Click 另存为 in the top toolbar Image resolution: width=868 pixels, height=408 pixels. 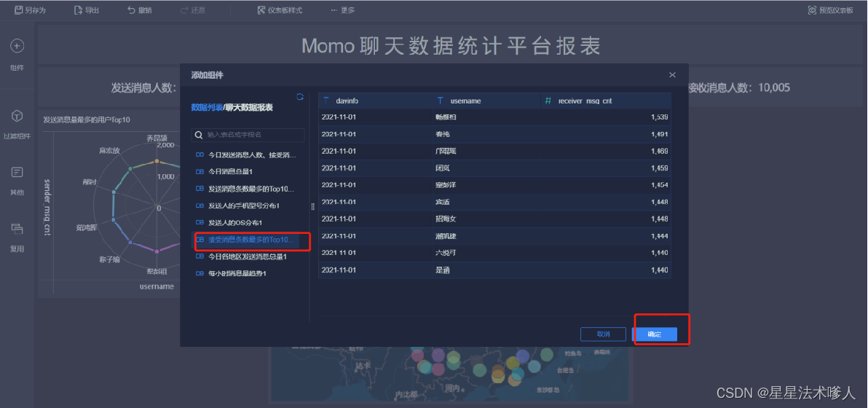(31, 10)
